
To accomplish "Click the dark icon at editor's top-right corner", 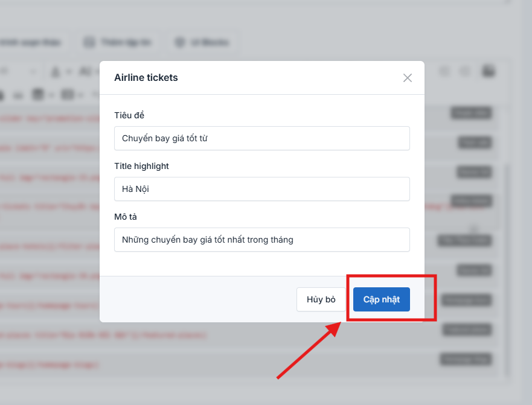I will 489,71.
